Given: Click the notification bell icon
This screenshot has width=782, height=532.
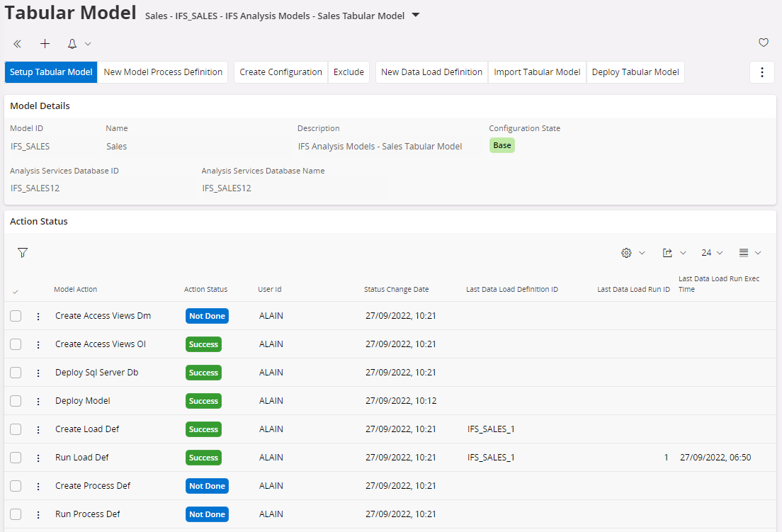Looking at the screenshot, I should click(x=72, y=44).
